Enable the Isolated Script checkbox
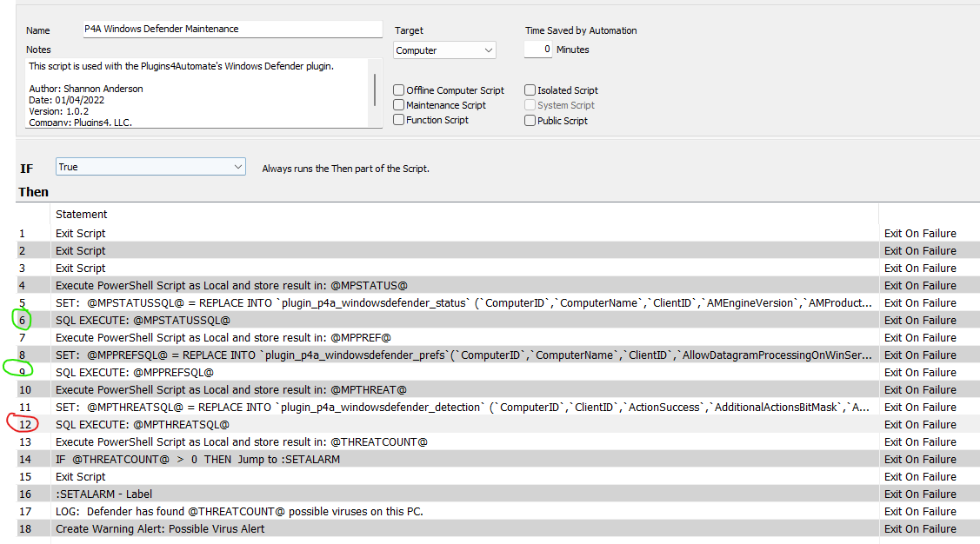Viewport: 980px width, 544px height. pos(530,90)
